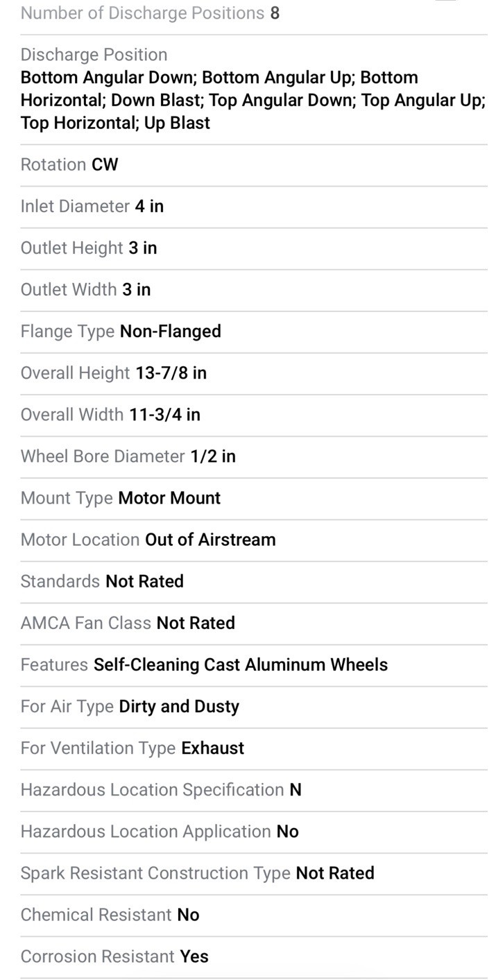This screenshot has height=980, width=496.
Task: Select the Standards Not Rated row
Action: [x=254, y=581]
